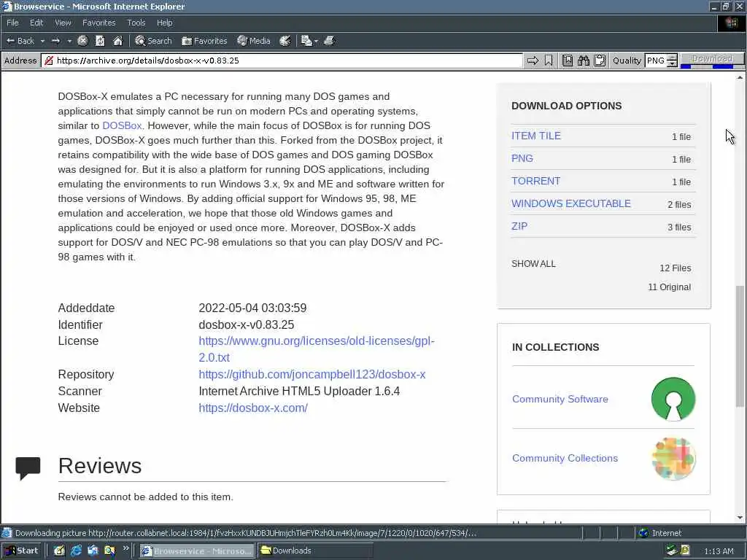Click the scrollbar up arrow
The width and height of the screenshot is (747, 560).
coord(740,77)
